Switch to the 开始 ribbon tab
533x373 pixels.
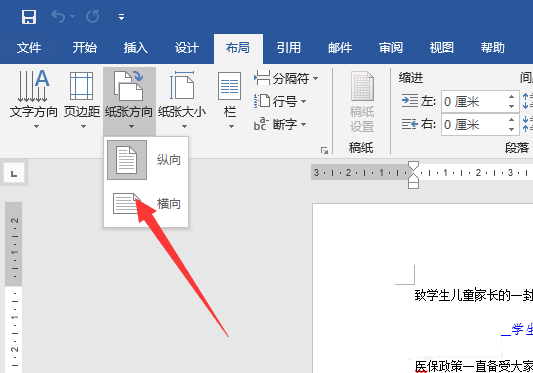pos(84,48)
